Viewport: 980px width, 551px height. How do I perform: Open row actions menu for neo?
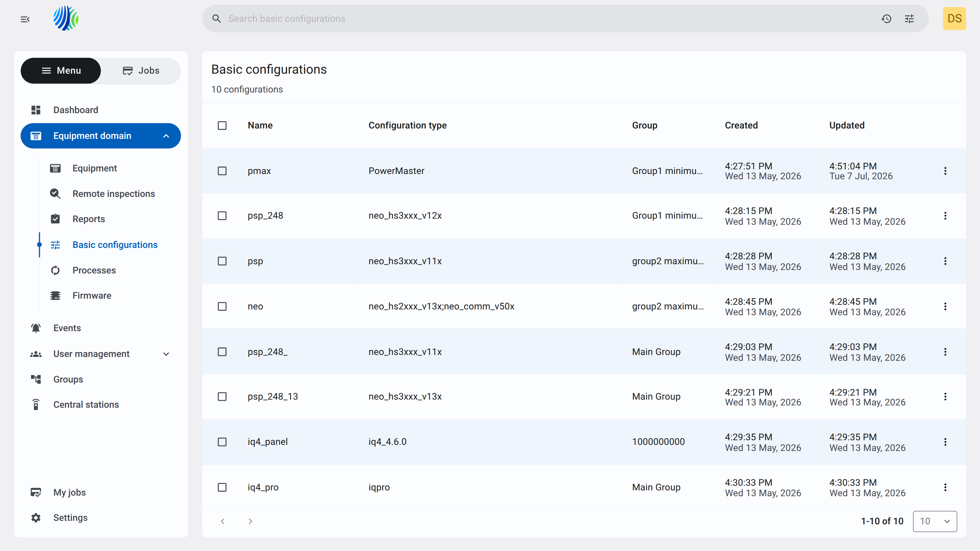[945, 307]
